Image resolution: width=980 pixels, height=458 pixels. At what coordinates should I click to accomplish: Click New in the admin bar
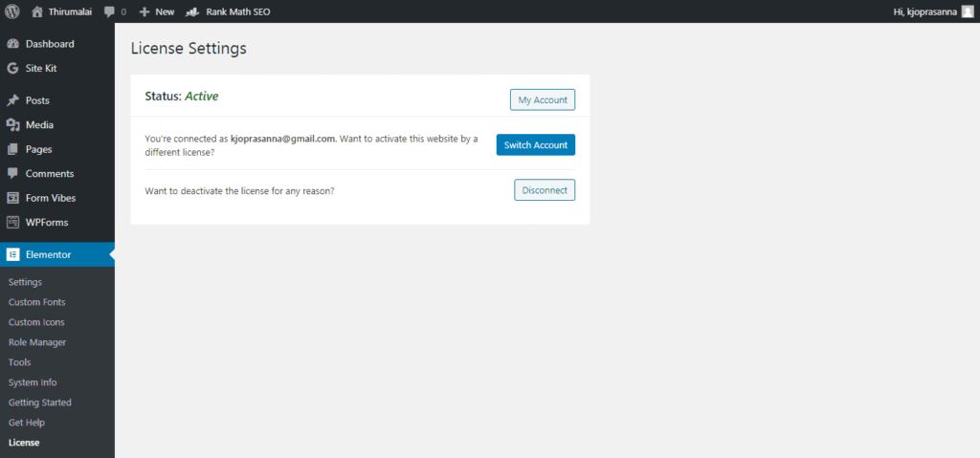(165, 11)
